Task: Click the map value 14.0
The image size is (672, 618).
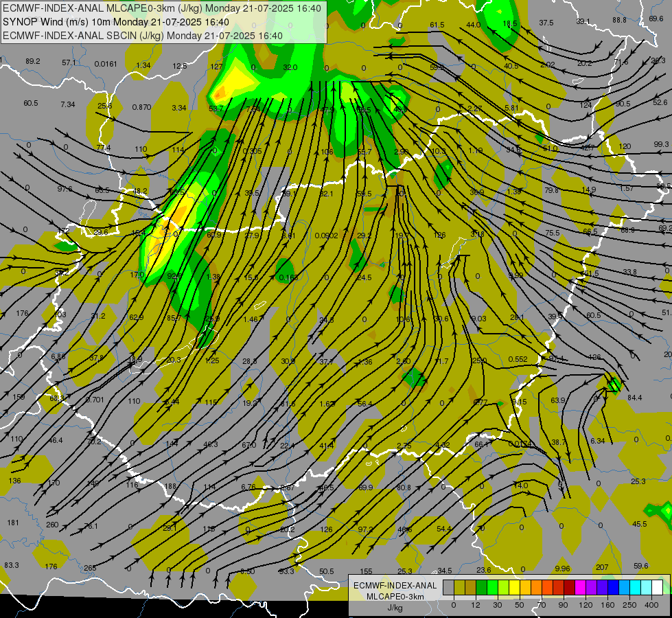Action: (x=521, y=485)
